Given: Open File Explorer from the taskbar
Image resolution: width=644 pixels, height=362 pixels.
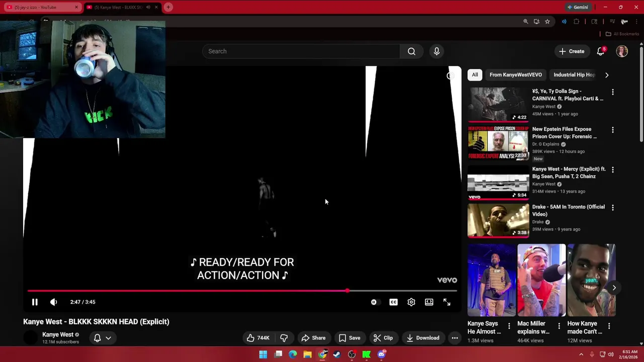Looking at the screenshot, I should [x=307, y=354].
